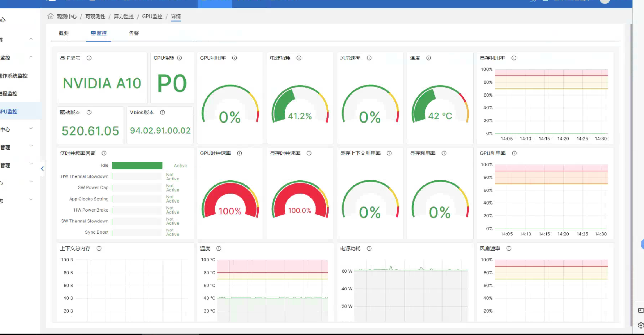Click the 100.0% 显存时钟速率 gauge value
644x335 pixels.
point(300,210)
